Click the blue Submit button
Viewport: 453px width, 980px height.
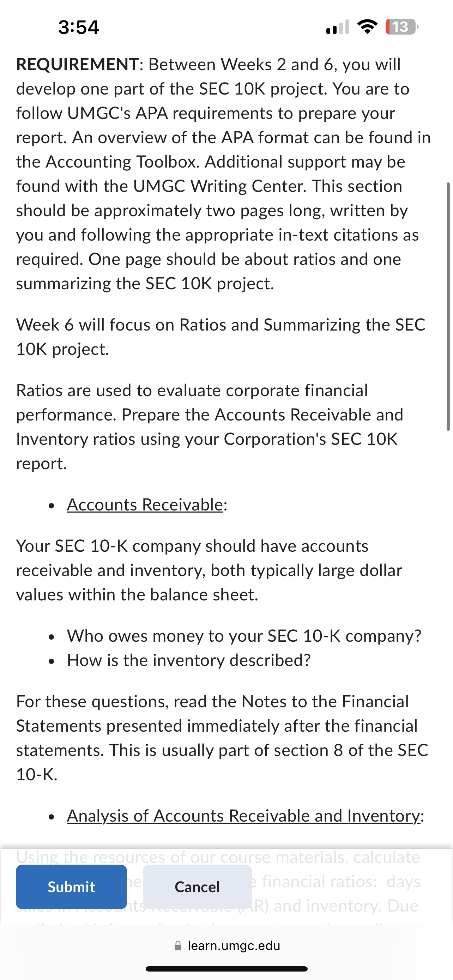click(x=71, y=887)
